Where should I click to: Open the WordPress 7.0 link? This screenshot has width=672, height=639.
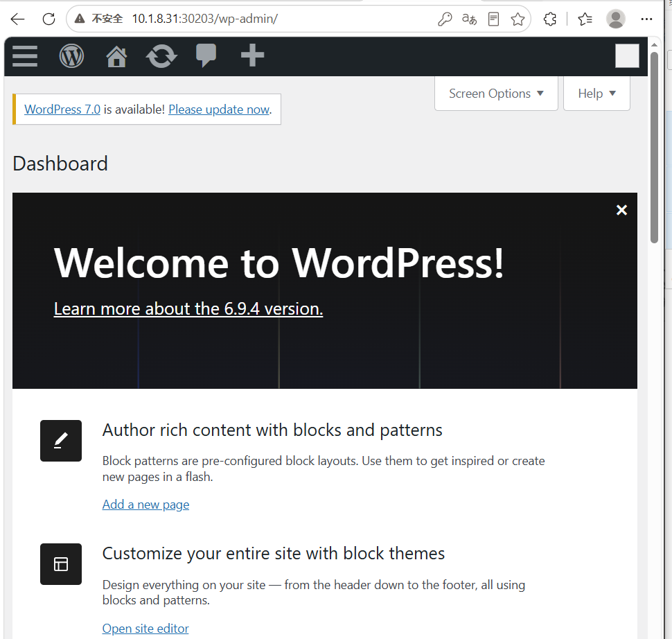[62, 110]
